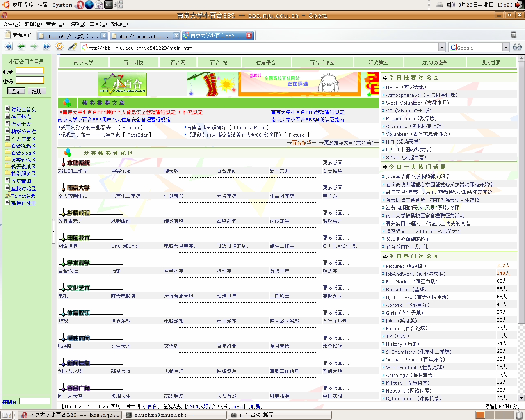Click the 帐号 username input field
The height and width of the screenshot is (420, 525).
tap(30, 71)
